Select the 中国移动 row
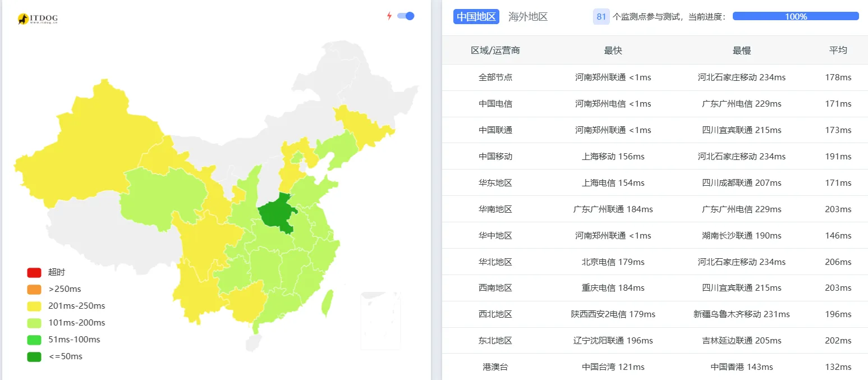This screenshot has height=380, width=868. pos(655,157)
